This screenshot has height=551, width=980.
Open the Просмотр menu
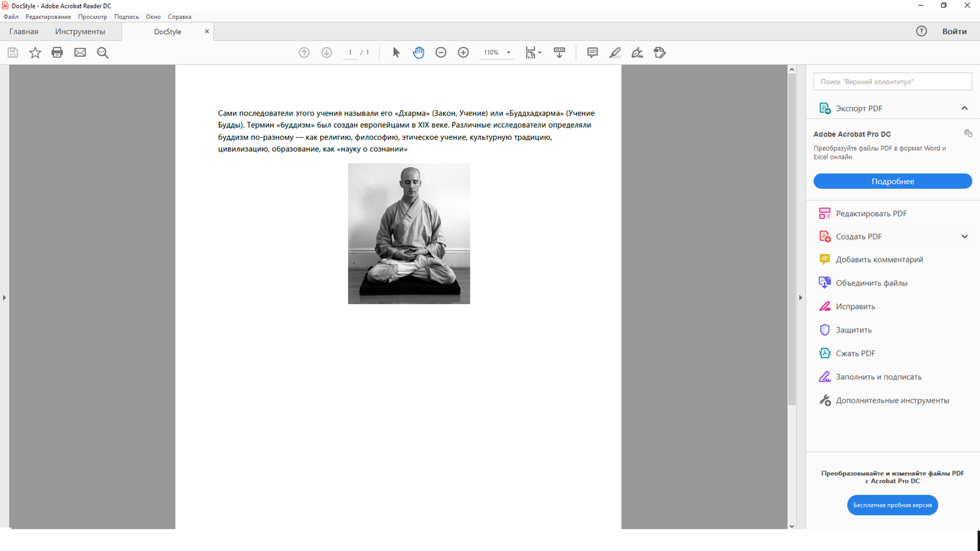click(93, 17)
